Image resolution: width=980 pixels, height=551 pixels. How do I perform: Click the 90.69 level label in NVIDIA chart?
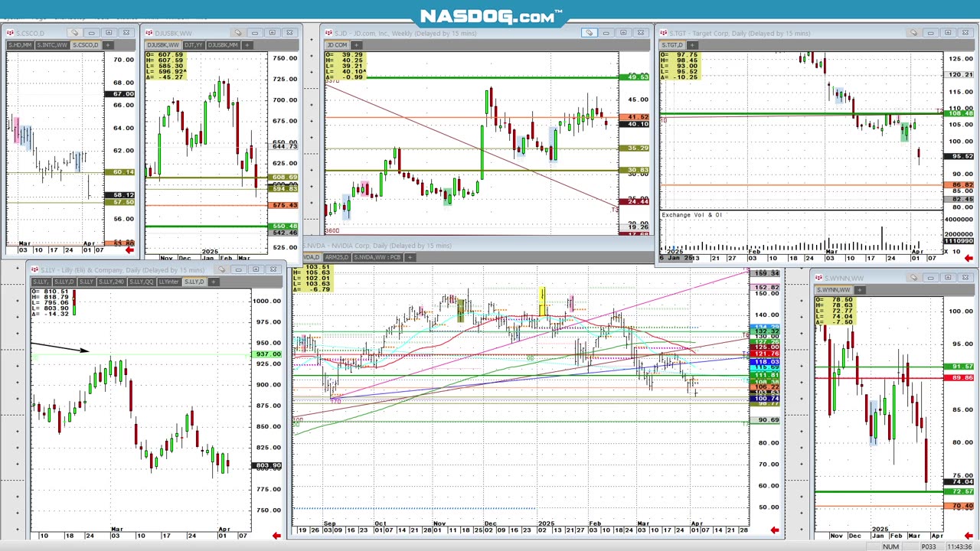tap(766, 420)
